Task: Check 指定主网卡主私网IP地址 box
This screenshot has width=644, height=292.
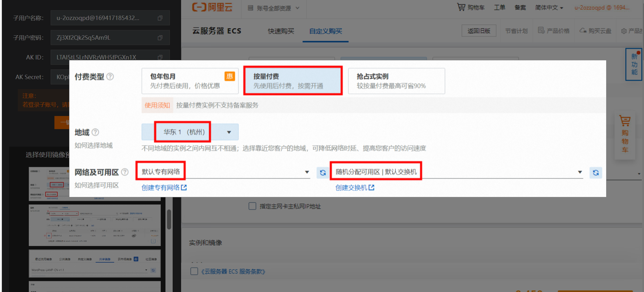Action: click(x=252, y=206)
